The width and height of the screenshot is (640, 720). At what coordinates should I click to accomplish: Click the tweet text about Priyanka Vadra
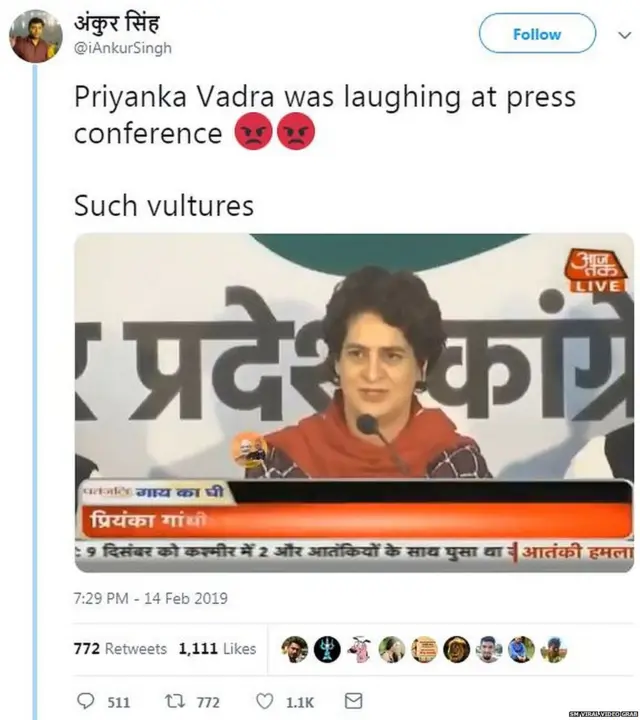click(x=325, y=115)
